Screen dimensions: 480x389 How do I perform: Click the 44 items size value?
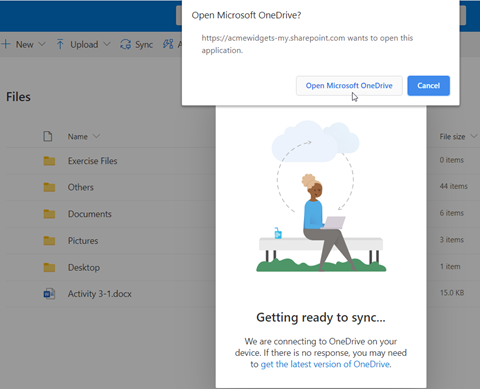point(454,186)
